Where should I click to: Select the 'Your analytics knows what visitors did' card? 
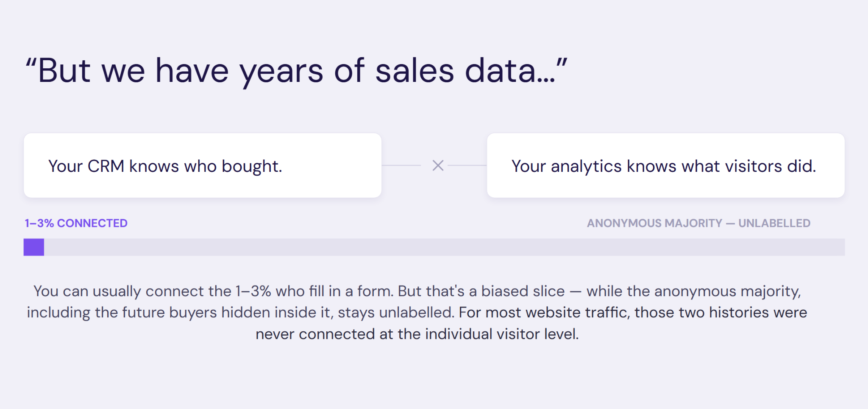click(666, 165)
